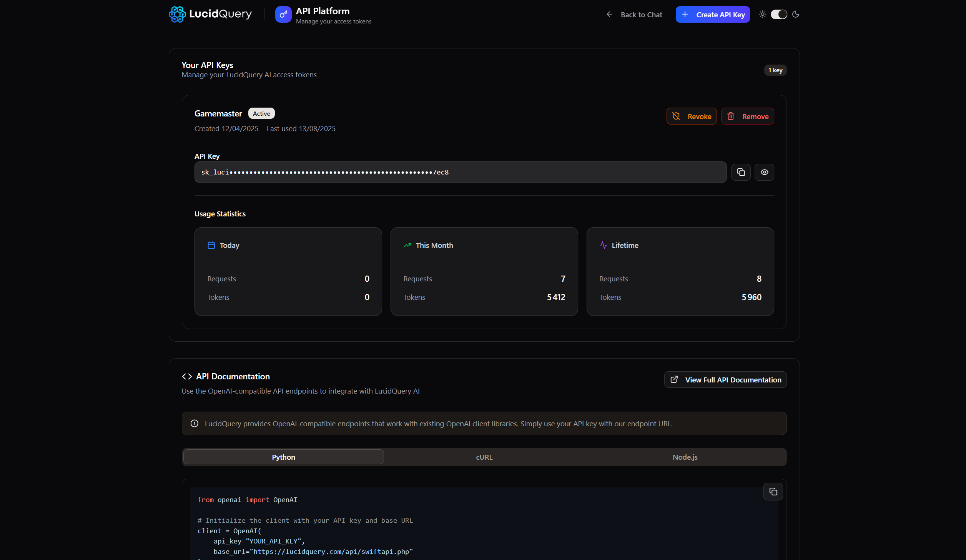This screenshot has width=966, height=560.
Task: Click the API Platform key icon
Action: (283, 15)
